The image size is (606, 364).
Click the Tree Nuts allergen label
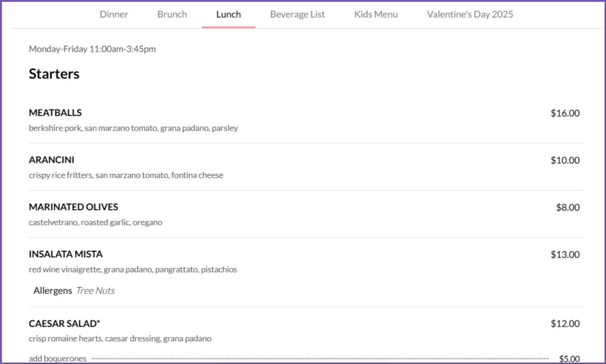[x=95, y=291]
